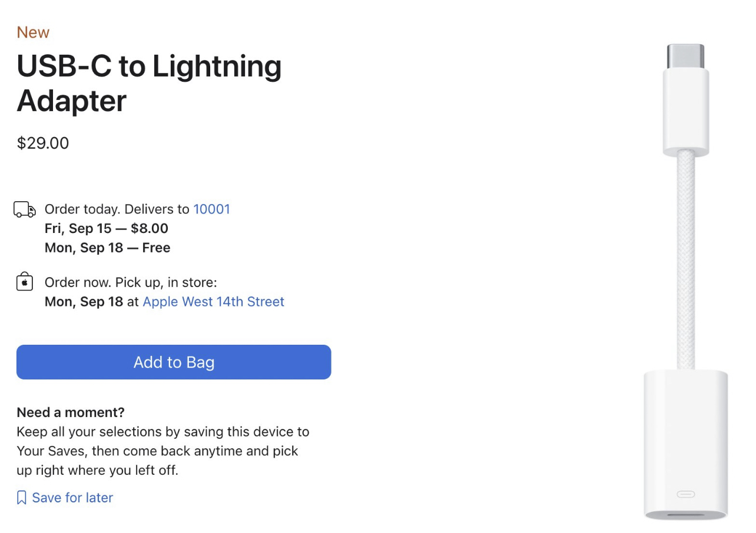Add the adapter to your bag
The width and height of the screenshot is (756, 533).
click(174, 362)
